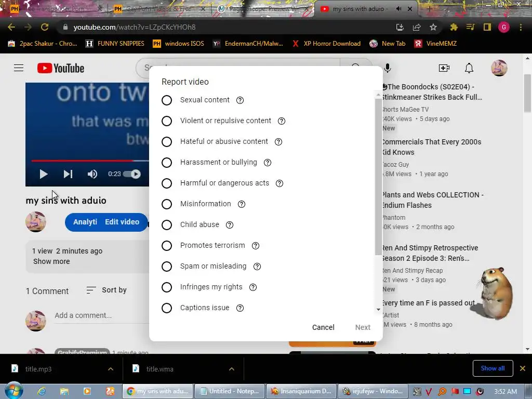Click the Share page icon in address bar
532x399 pixels.
pyautogui.click(x=416, y=27)
